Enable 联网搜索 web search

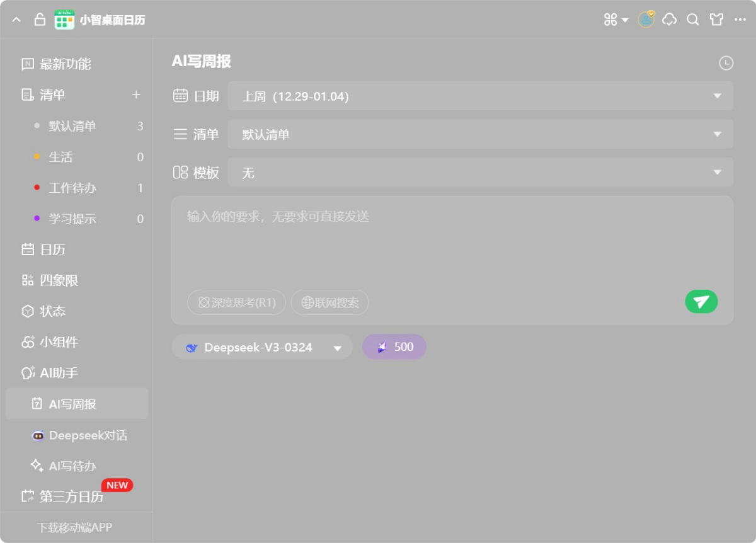click(x=329, y=302)
